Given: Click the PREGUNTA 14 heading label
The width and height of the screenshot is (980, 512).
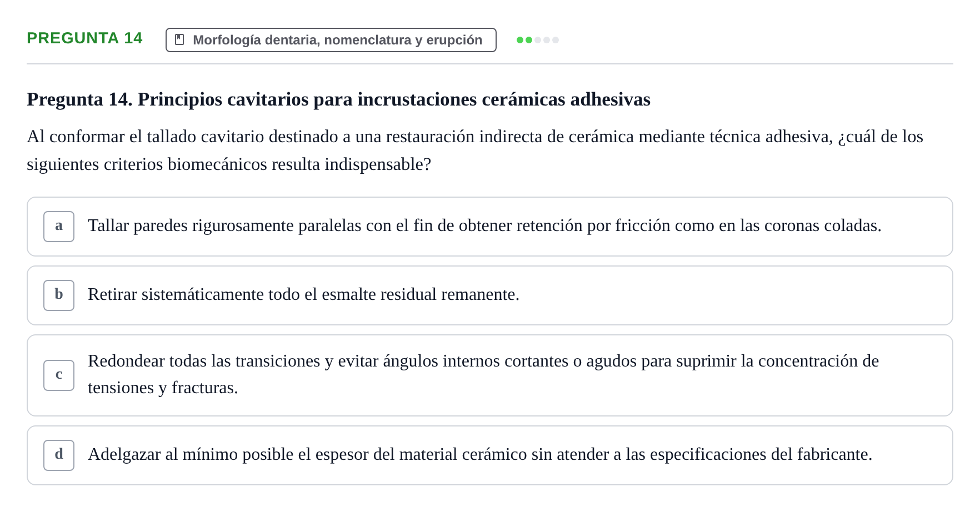Looking at the screenshot, I should pos(84,38).
